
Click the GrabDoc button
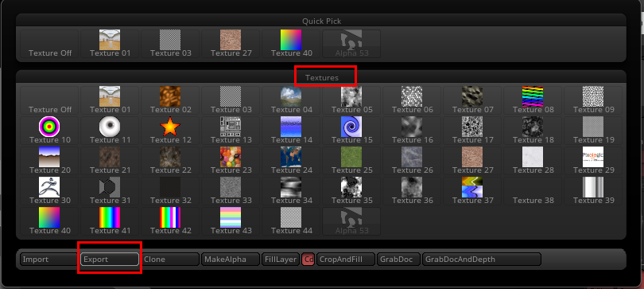(x=398, y=260)
